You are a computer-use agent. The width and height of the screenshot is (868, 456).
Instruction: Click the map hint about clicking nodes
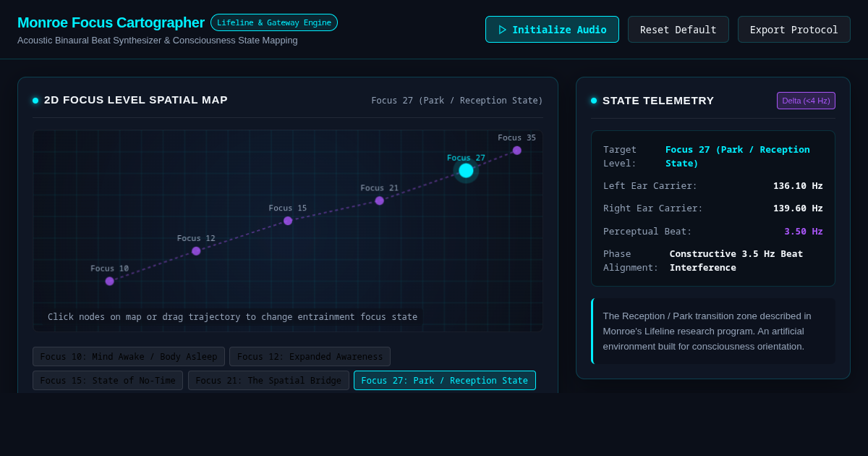(x=232, y=317)
